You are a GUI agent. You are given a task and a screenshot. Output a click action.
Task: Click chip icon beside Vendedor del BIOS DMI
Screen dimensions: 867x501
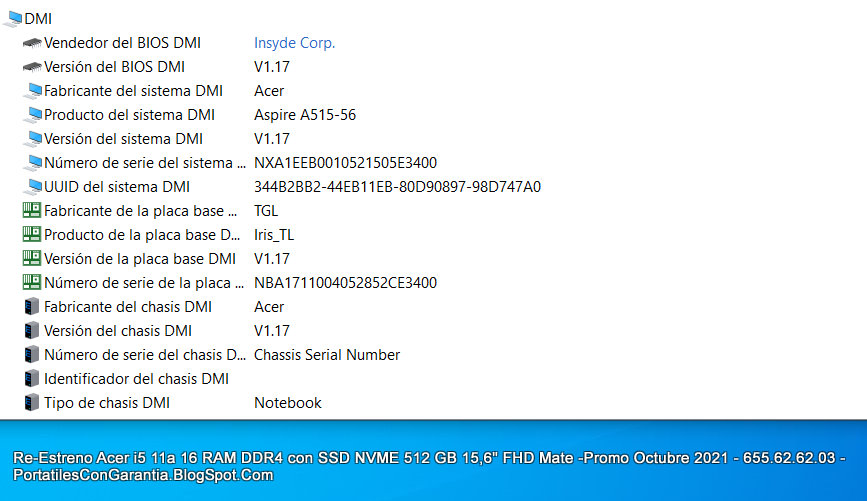32,43
